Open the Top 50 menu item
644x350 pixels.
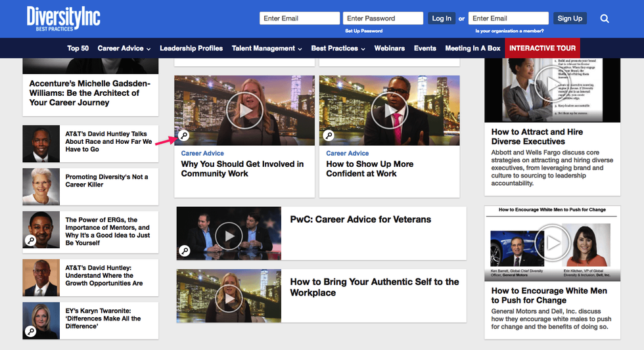78,48
